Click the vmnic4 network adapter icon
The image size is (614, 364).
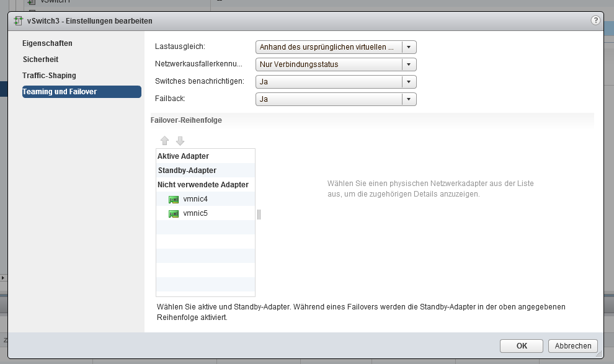click(174, 200)
